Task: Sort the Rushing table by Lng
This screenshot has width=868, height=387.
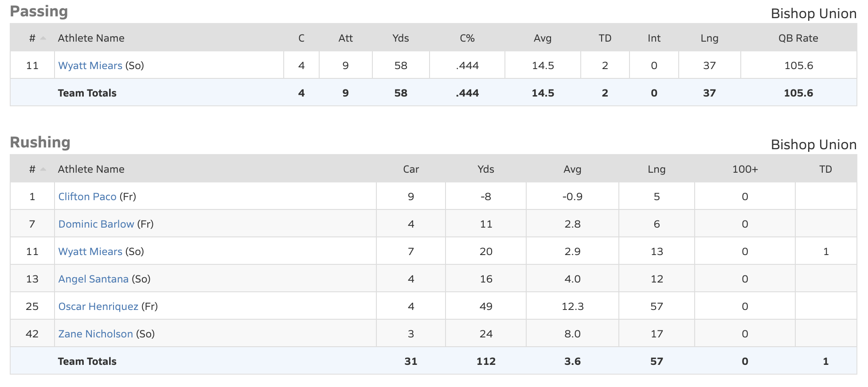Action: point(656,169)
